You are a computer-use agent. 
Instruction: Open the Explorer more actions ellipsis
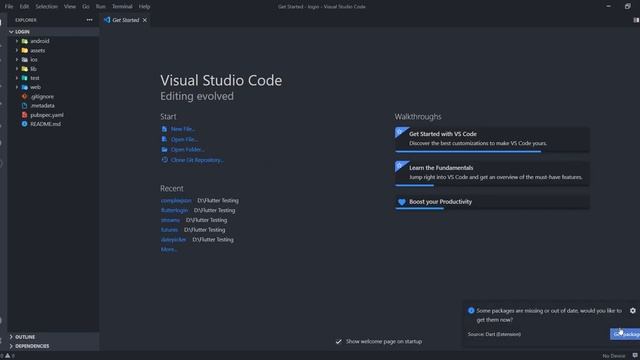89,20
